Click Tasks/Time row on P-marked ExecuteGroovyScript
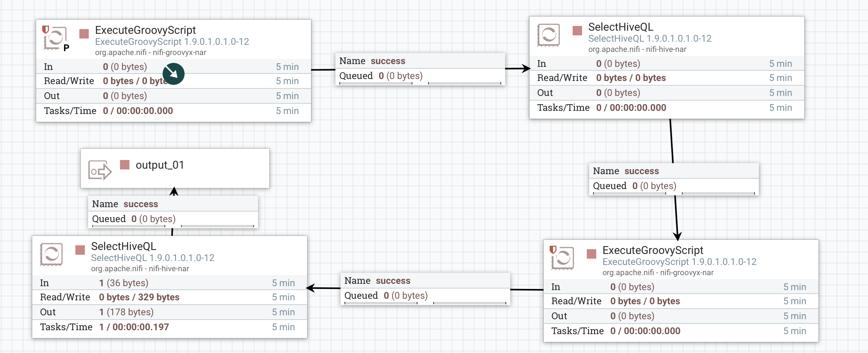This screenshot has height=353, width=868. [x=174, y=111]
